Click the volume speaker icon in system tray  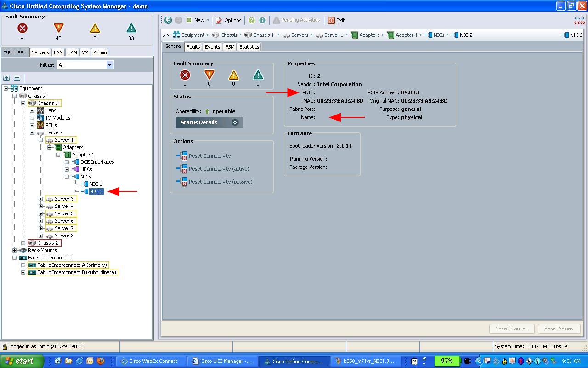(545, 361)
